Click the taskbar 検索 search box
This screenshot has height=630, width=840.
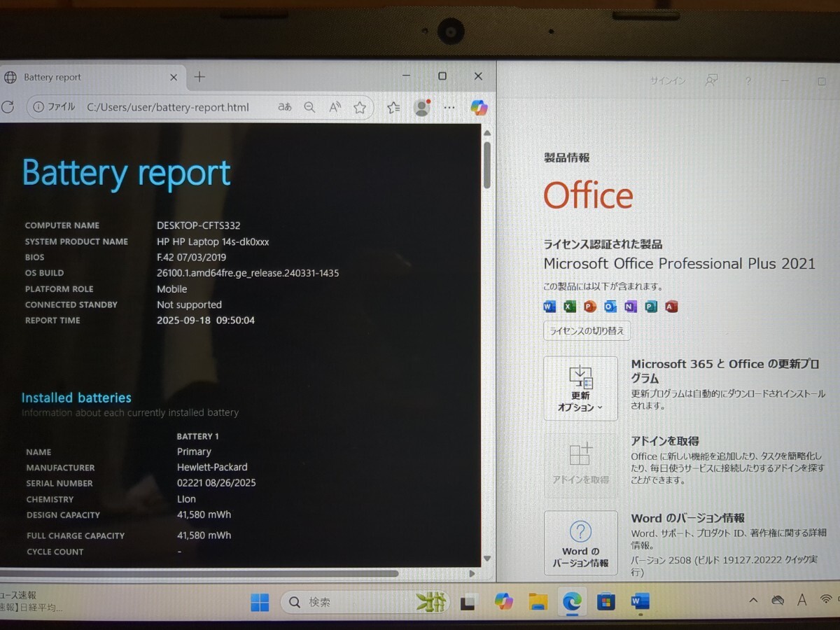tap(364, 602)
